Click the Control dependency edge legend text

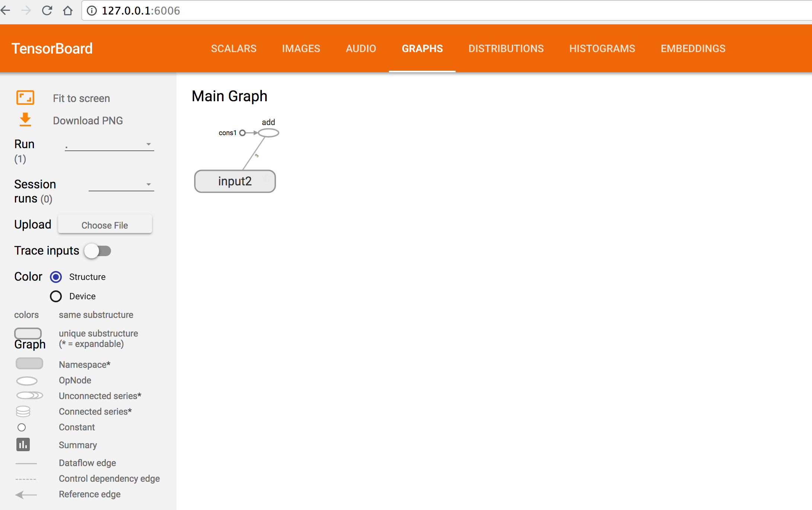point(110,479)
